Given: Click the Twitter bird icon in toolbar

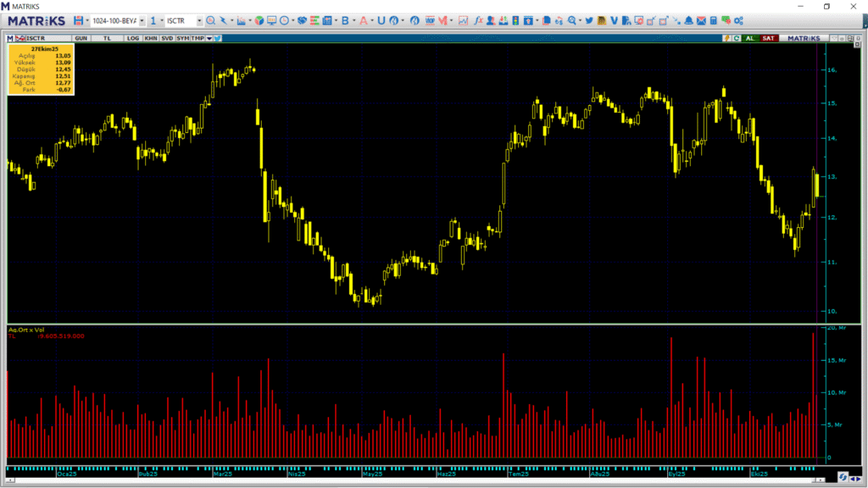Looking at the screenshot, I should (588, 20).
